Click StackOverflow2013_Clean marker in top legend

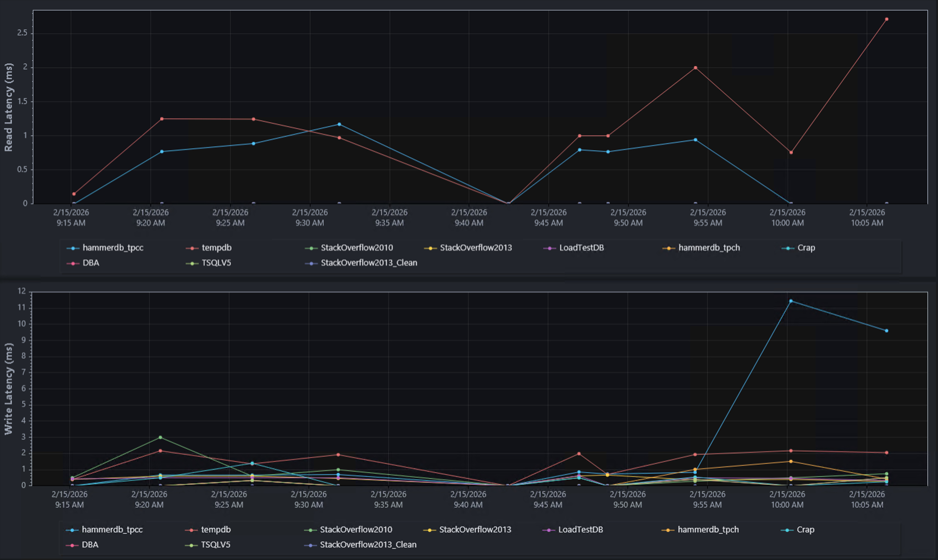point(311,263)
